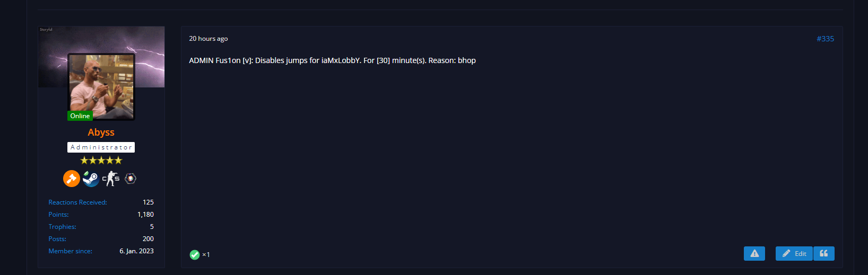Viewport: 868px width, 275px height.
Task: Click the orange gavel badge icon
Action: click(72, 179)
